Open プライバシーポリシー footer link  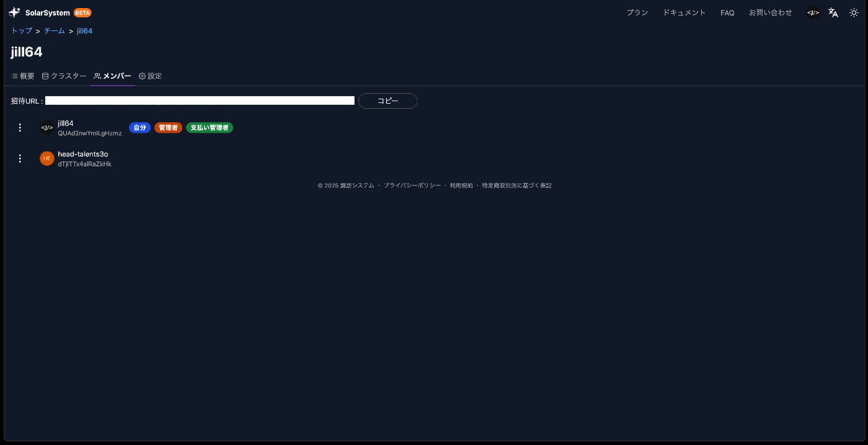tap(412, 186)
